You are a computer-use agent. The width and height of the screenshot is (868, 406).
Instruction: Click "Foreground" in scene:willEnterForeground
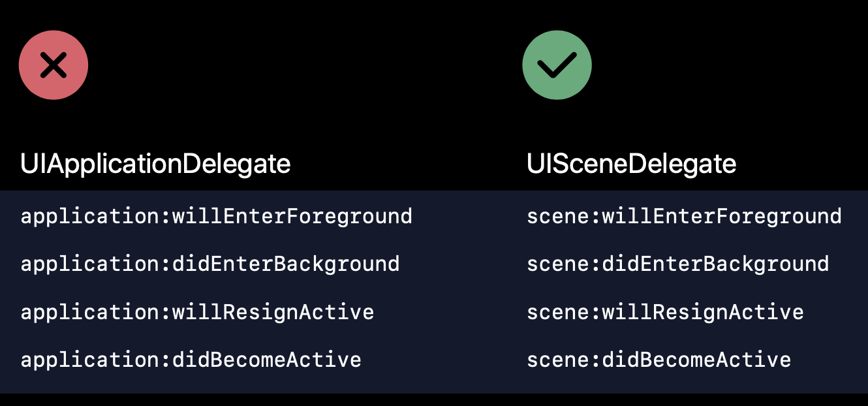pos(779,217)
